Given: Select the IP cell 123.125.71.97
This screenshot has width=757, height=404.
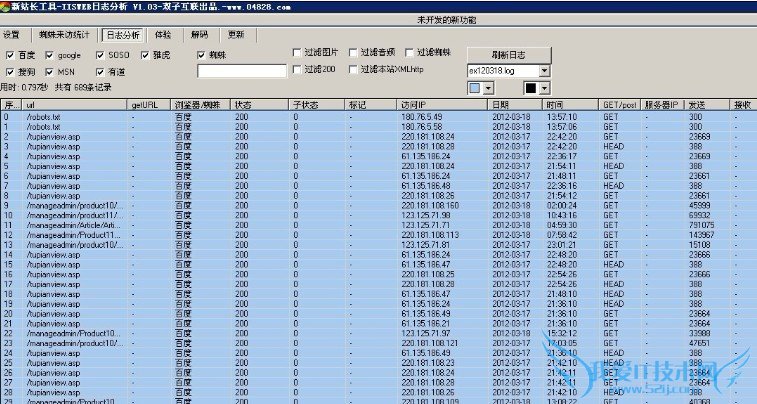Looking at the screenshot, I should [x=426, y=334].
